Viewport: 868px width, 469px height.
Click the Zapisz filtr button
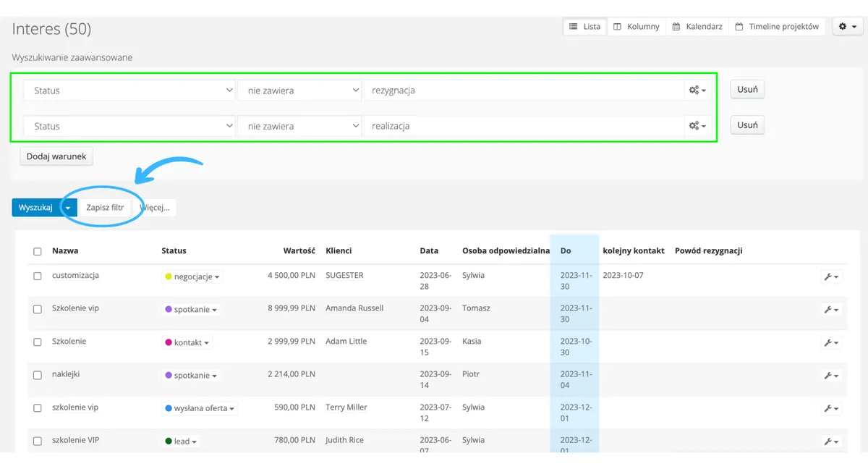105,208
